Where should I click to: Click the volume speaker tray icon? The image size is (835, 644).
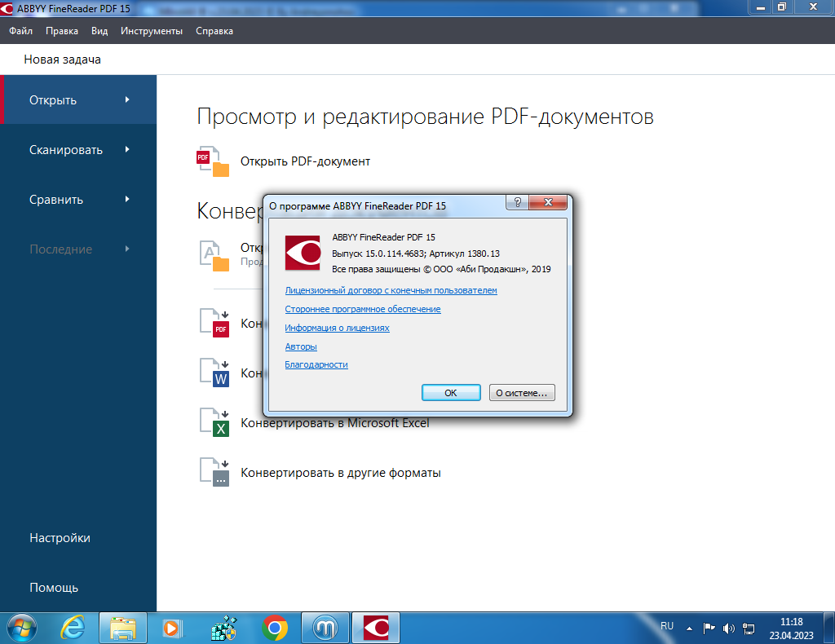(728, 629)
